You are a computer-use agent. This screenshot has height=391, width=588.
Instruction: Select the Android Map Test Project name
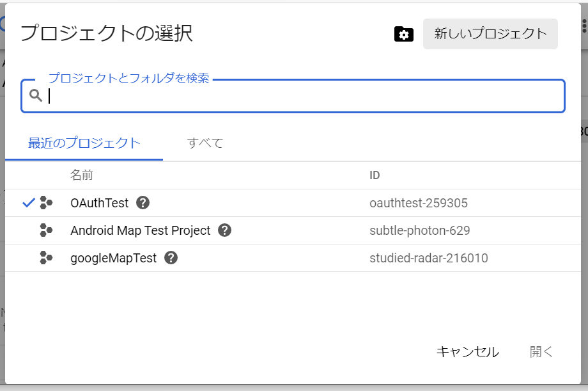140,230
